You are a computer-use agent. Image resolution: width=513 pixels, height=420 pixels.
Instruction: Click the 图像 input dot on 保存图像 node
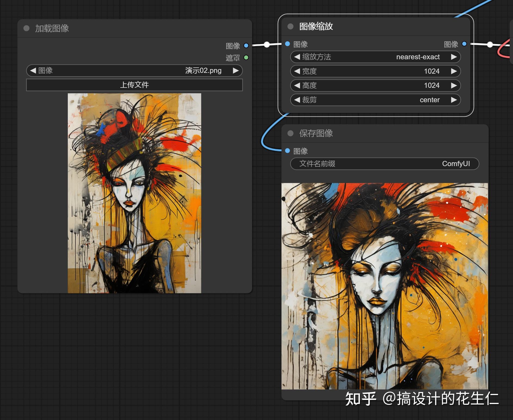pyautogui.click(x=288, y=151)
